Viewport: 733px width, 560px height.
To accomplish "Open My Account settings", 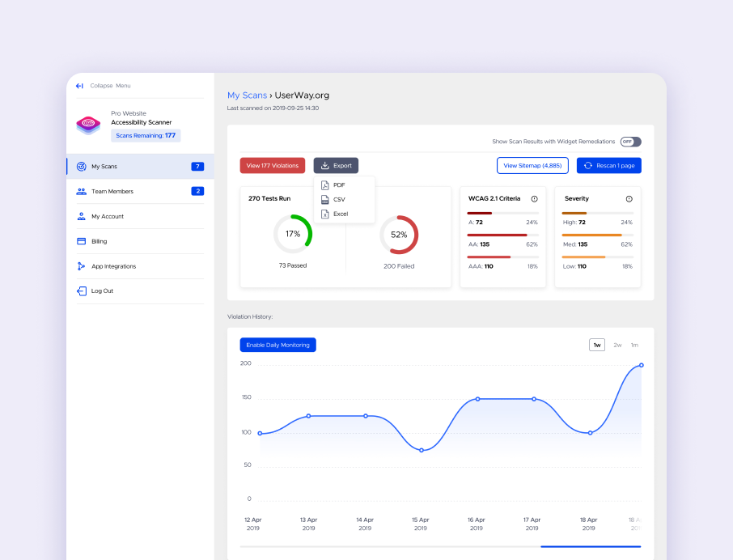I will [x=107, y=216].
